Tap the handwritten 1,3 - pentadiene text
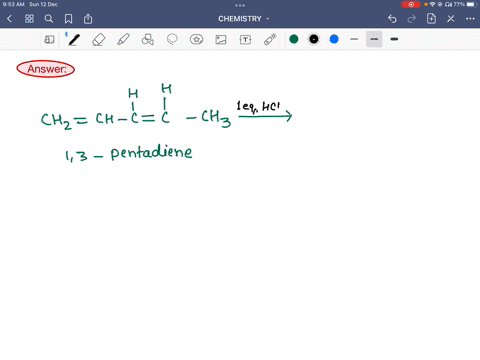 tap(129, 153)
